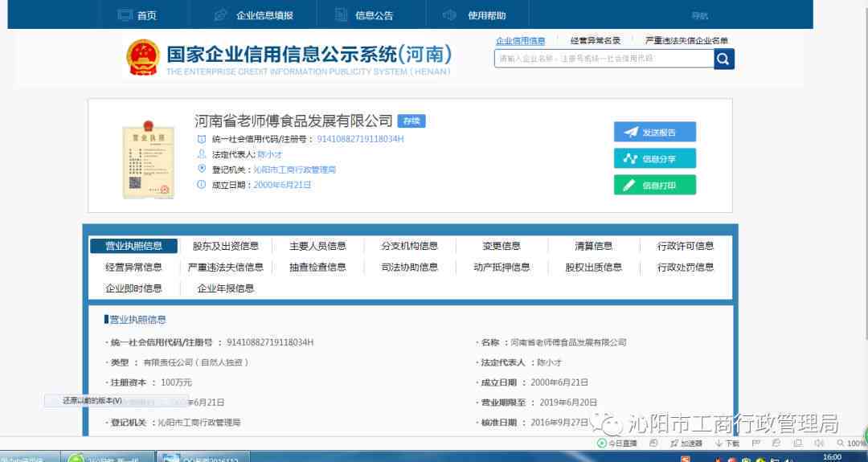The height and width of the screenshot is (462, 868).
Task: Switch to the 动产抵押信息 tab
Action: click(x=502, y=268)
